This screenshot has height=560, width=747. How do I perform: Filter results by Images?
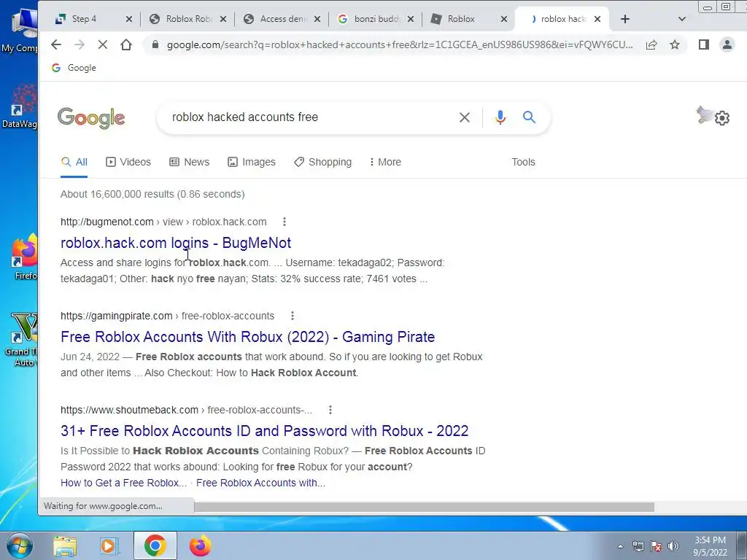coord(252,162)
